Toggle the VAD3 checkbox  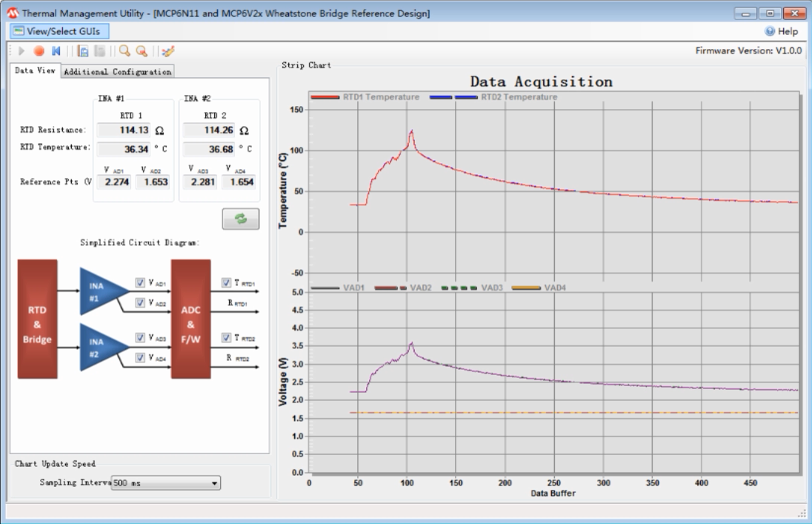(140, 337)
